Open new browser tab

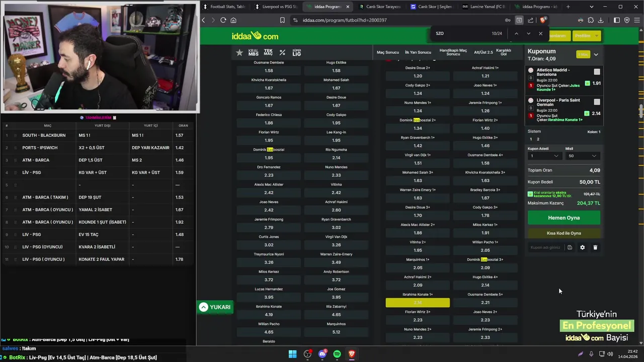tap(568, 7)
